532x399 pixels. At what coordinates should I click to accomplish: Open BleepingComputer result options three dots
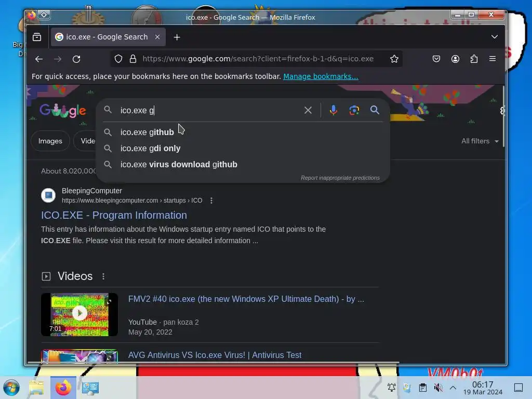point(211,201)
